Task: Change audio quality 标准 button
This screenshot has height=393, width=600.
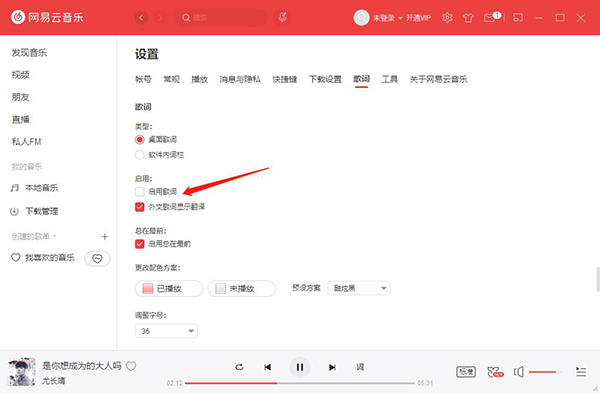Action: [x=466, y=372]
